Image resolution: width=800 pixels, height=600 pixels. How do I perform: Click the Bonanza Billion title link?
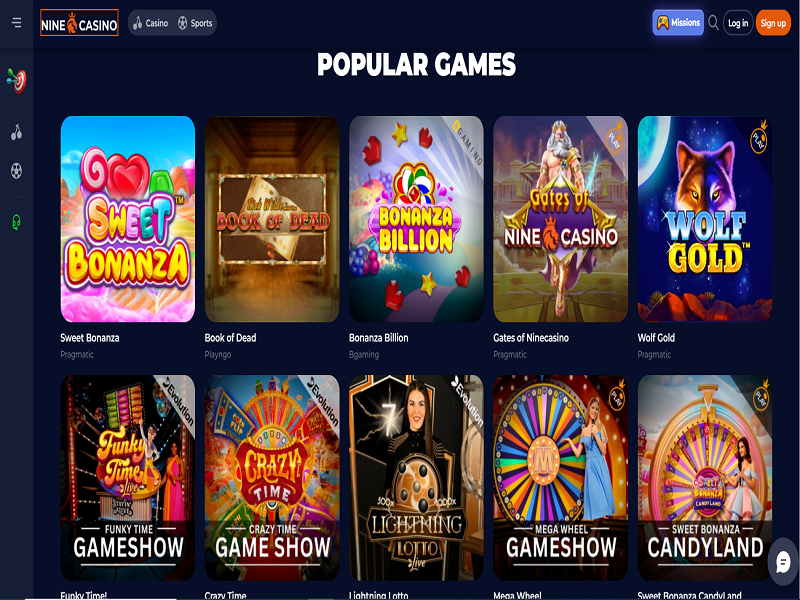[x=379, y=338]
